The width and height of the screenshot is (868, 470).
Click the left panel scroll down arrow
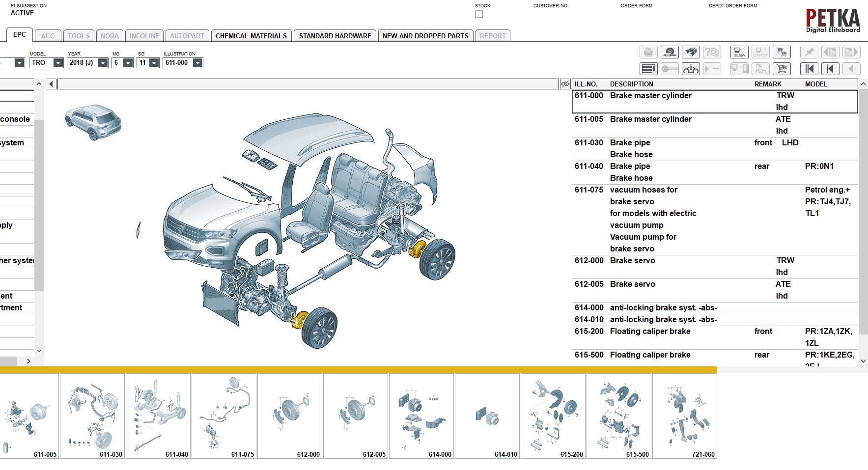(39, 351)
